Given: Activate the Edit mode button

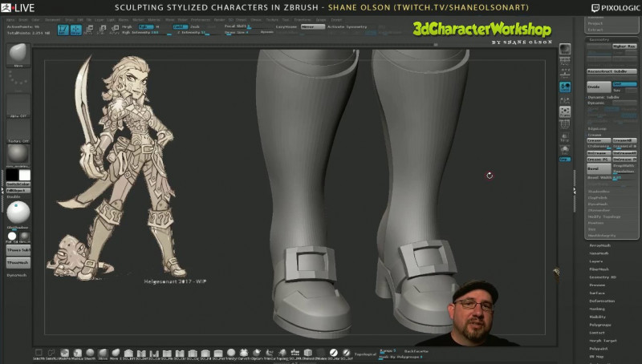Looking at the screenshot, I should (x=63, y=30).
